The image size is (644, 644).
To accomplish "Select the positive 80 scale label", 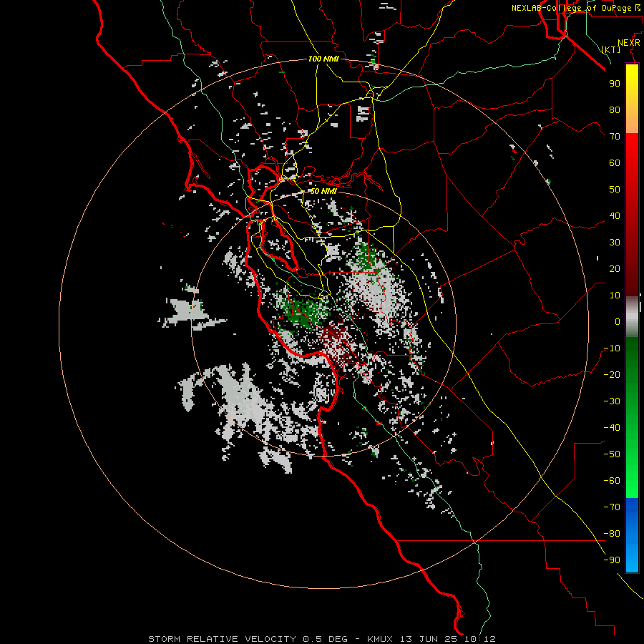I will point(615,109).
